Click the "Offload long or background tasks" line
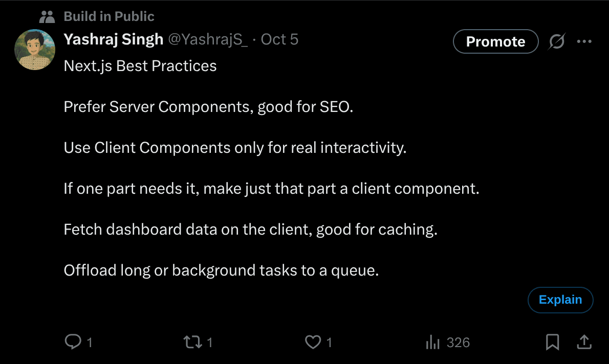Image resolution: width=609 pixels, height=364 pixels. point(221,270)
